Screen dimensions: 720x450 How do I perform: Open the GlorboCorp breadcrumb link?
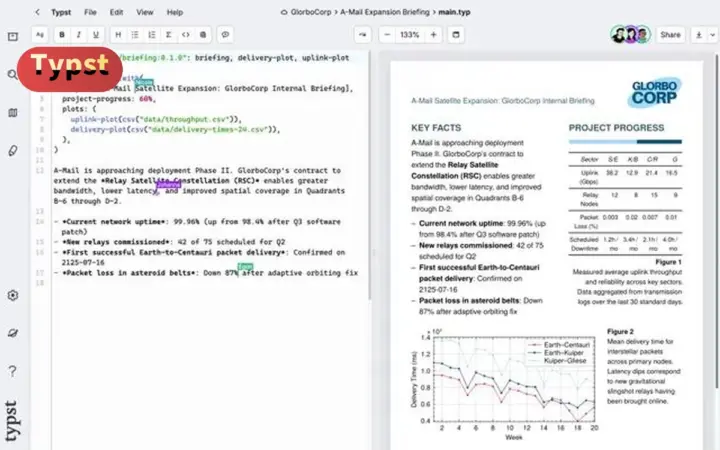click(x=311, y=12)
